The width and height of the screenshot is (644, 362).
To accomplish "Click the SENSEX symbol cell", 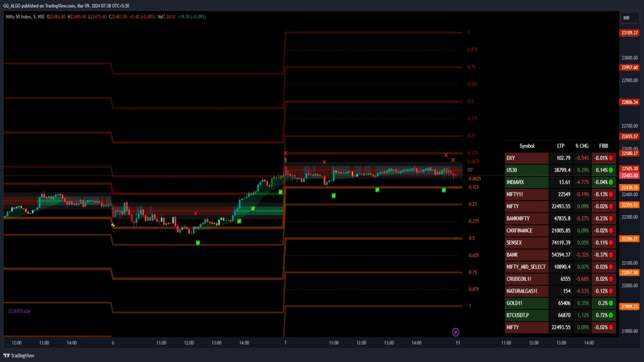I will [527, 243].
